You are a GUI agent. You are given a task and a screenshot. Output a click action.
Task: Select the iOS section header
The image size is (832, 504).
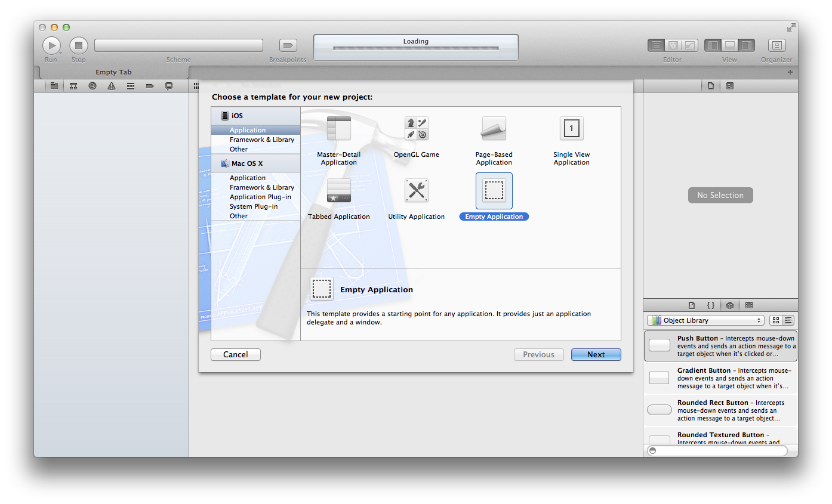click(255, 116)
